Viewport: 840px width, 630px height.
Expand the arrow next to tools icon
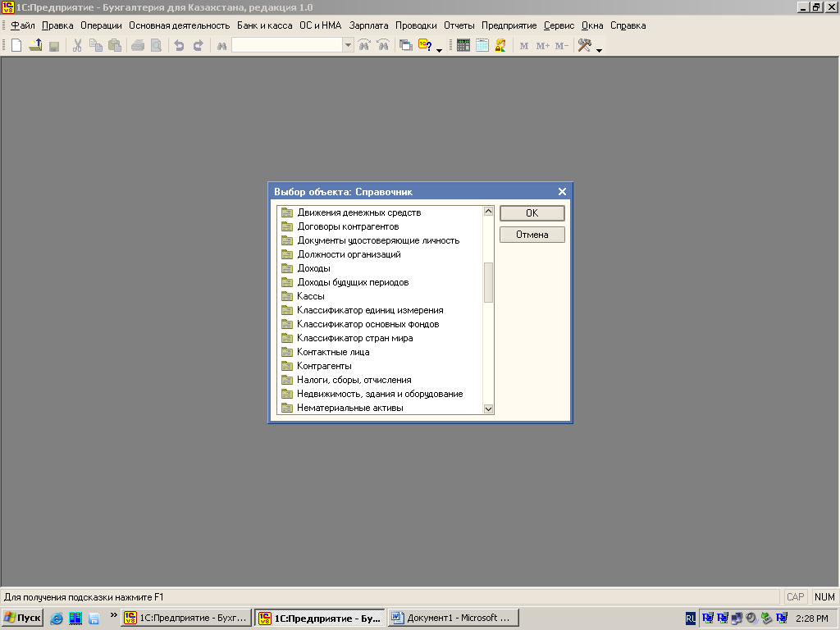[x=599, y=50]
